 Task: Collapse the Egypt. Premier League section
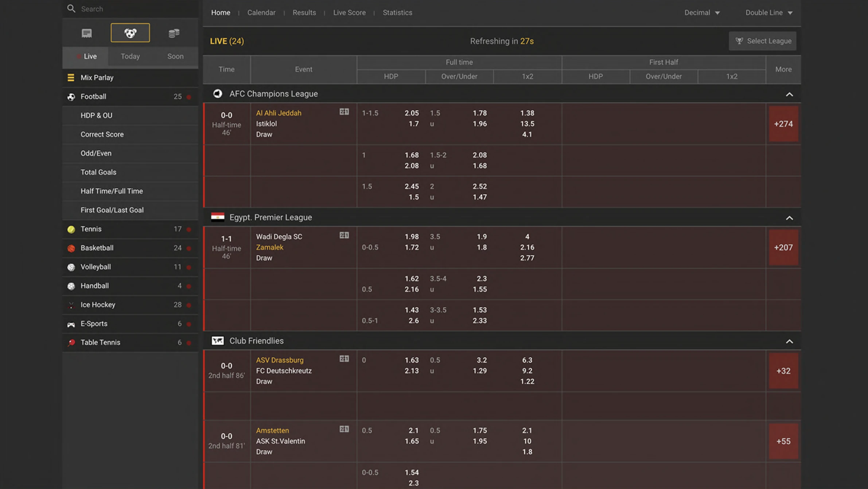(x=789, y=218)
